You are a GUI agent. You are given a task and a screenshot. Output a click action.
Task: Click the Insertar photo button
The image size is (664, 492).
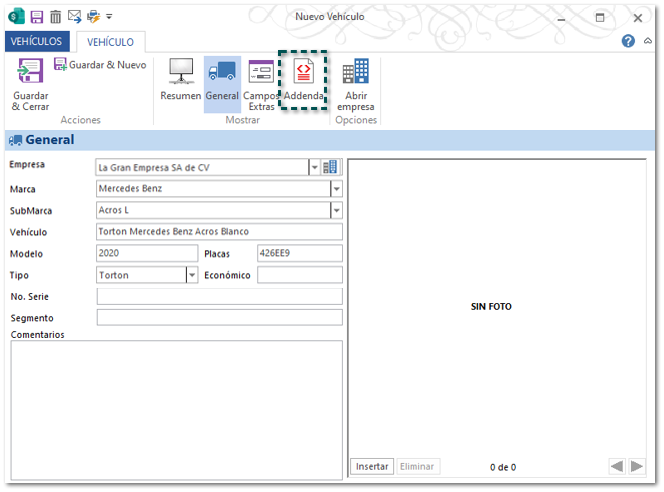point(372,467)
